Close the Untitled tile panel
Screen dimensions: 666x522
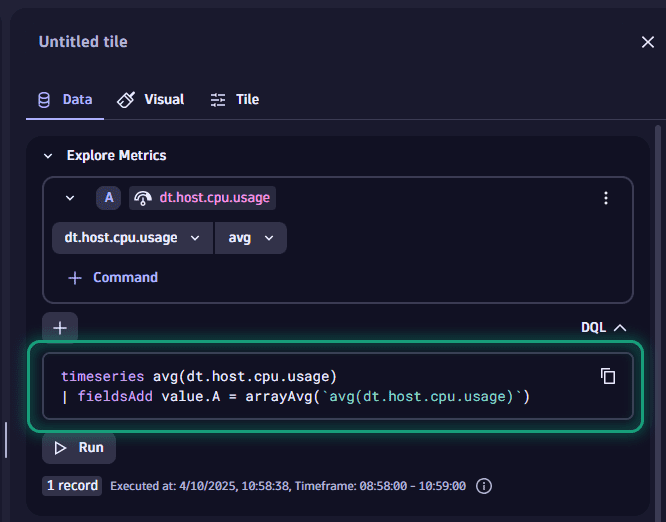[x=647, y=42]
